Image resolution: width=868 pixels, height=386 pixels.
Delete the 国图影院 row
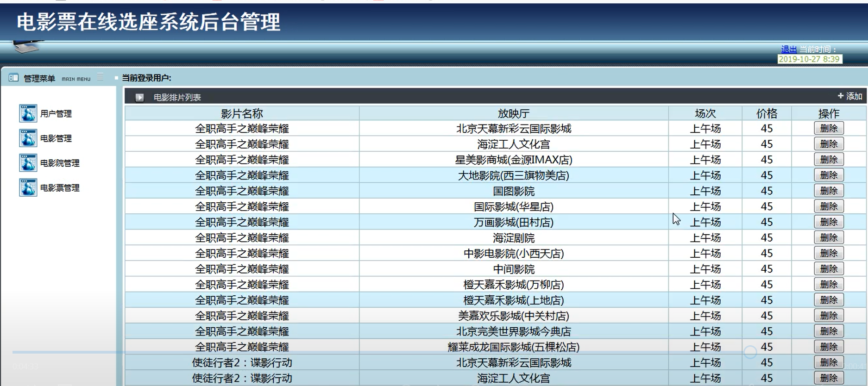(x=829, y=191)
